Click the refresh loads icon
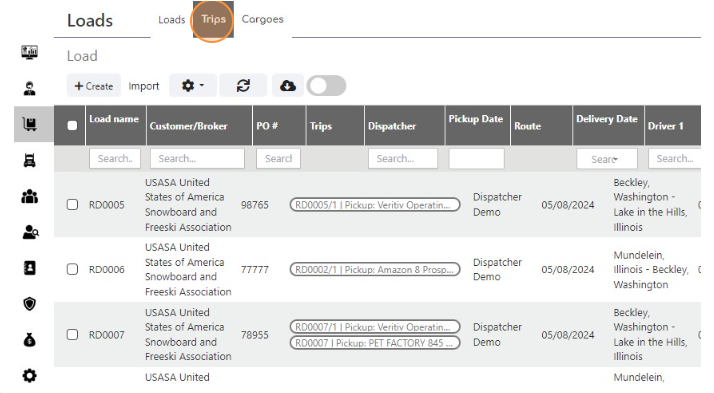The height and width of the screenshot is (393, 714). (x=243, y=86)
